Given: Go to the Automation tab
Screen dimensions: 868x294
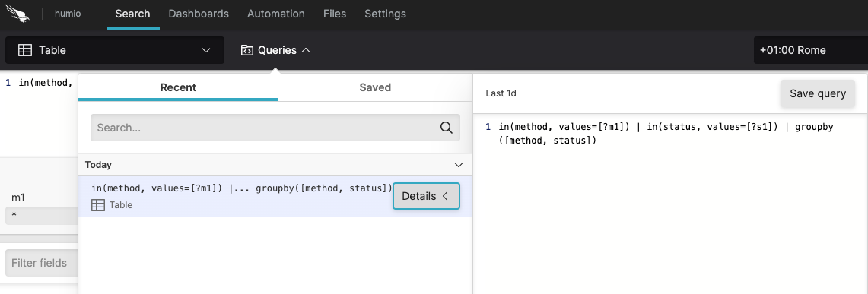Looking at the screenshot, I should (x=275, y=14).
